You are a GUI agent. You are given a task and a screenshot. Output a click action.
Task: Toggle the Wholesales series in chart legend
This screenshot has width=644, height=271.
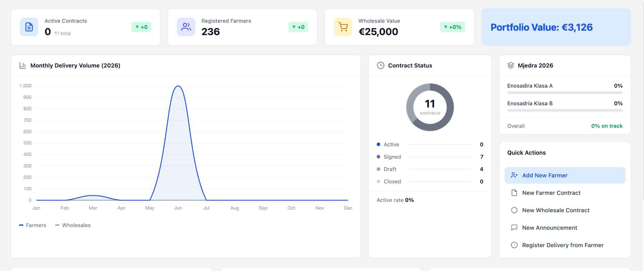(73, 225)
